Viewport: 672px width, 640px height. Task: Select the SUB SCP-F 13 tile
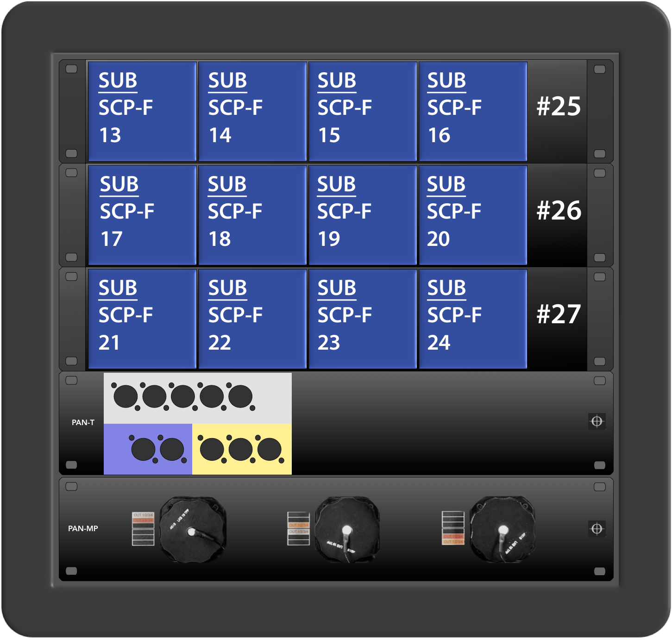click(x=142, y=112)
